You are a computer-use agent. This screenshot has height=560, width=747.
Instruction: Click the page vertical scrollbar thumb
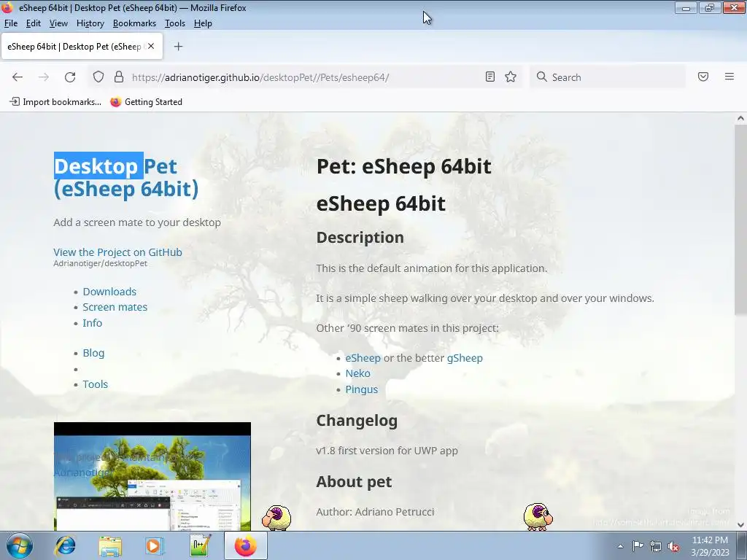[x=740, y=219]
